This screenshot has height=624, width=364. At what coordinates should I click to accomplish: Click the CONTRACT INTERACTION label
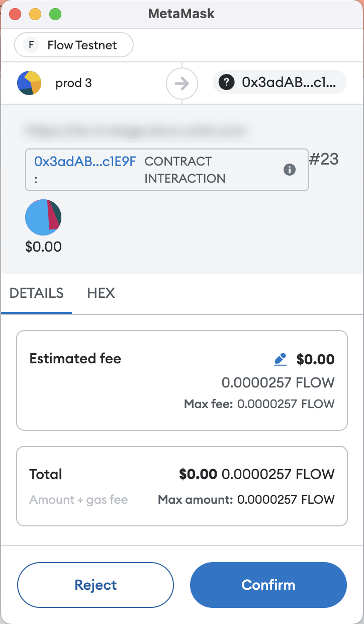185,170
